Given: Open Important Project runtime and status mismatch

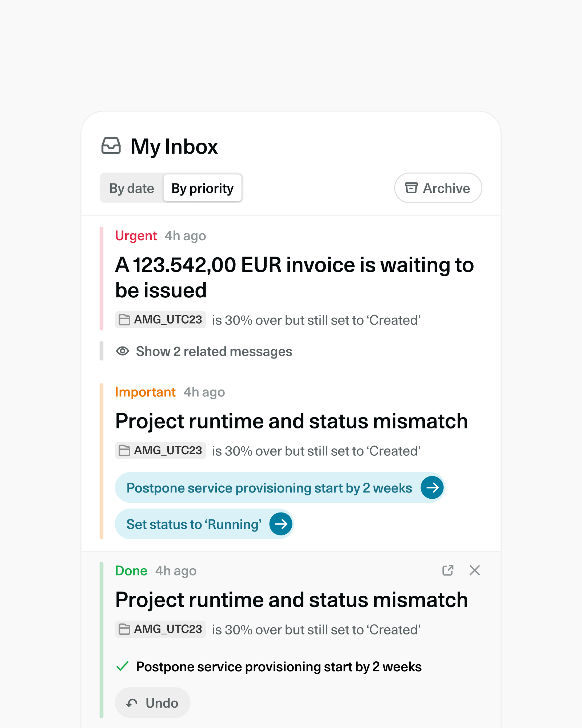Looking at the screenshot, I should [x=291, y=421].
